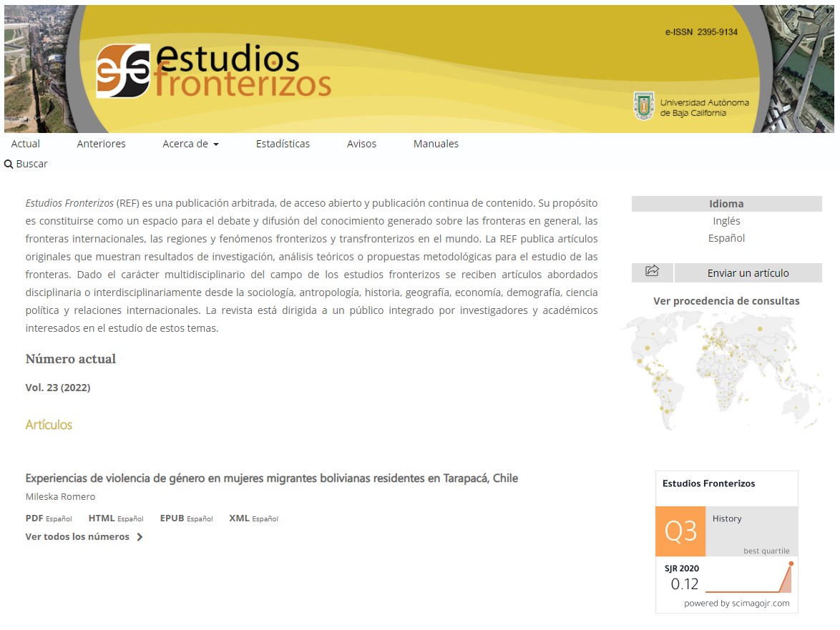Viewport: 840px width, 630px height.
Task: Expand the Acerca de dropdown menu
Action: tap(190, 144)
